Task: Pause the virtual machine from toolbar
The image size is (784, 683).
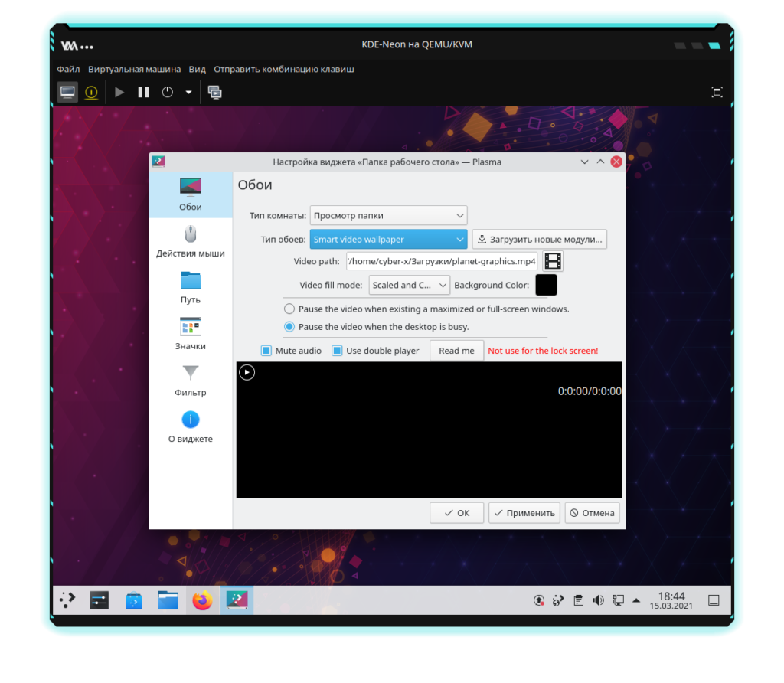Action: click(143, 92)
